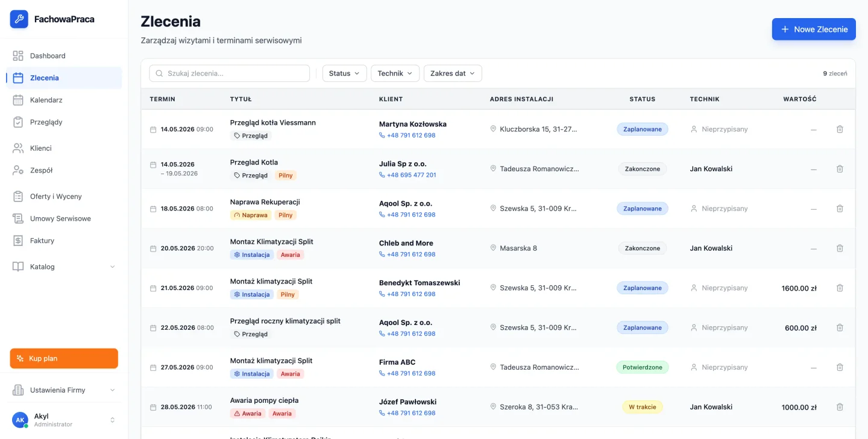Open the Akyl Administrator account switcher

click(64, 420)
